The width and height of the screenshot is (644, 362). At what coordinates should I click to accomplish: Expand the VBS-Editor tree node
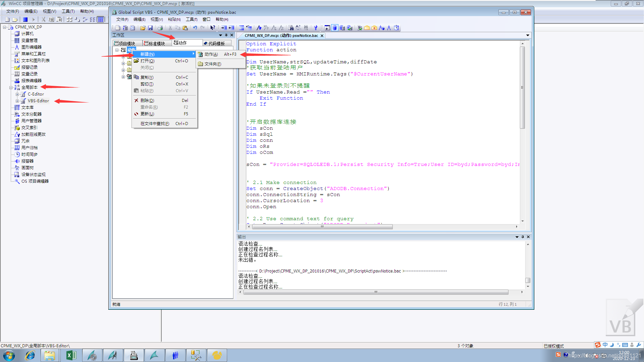click(x=17, y=101)
